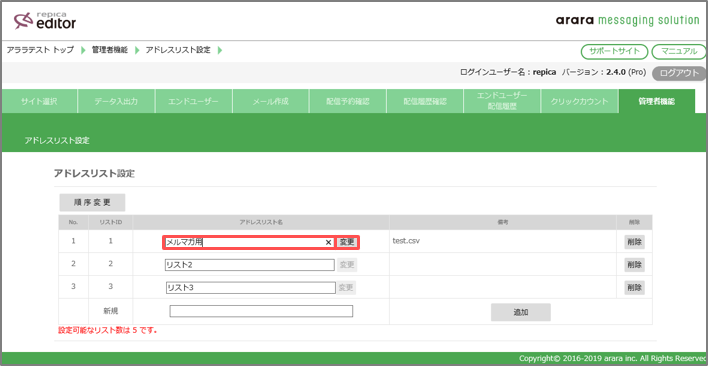This screenshot has width=708, height=366.
Task: Open the エンドユーザー tab
Action: point(193,101)
